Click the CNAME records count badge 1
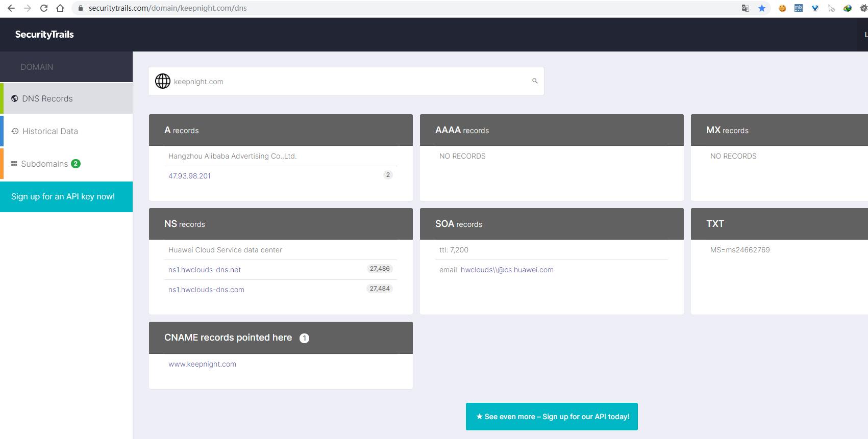The width and height of the screenshot is (868, 439). [x=304, y=338]
